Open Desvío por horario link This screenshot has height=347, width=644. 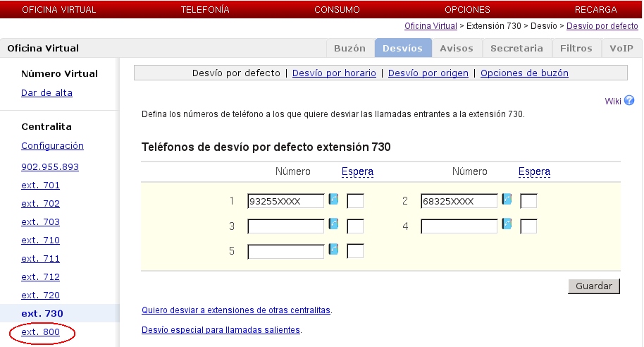pos(334,73)
